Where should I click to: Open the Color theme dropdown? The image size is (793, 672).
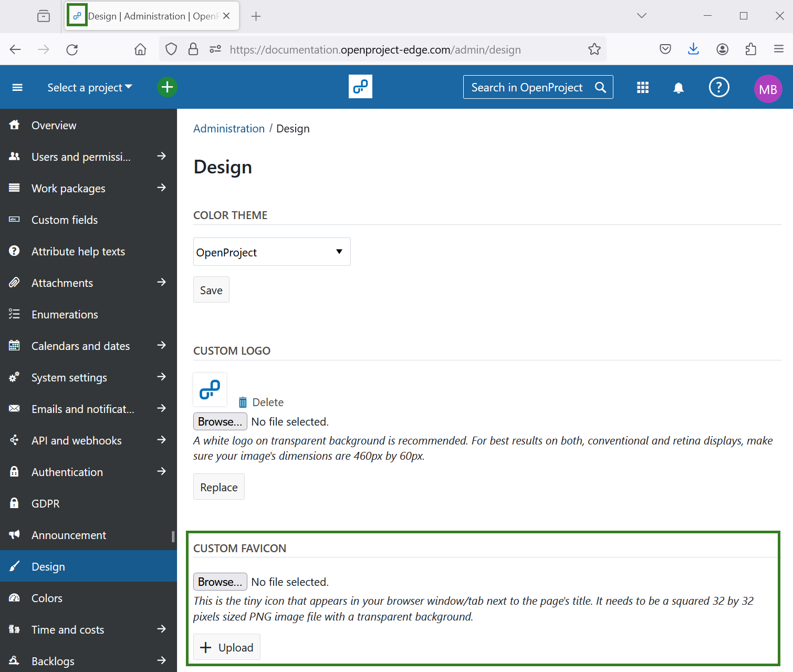coord(272,252)
